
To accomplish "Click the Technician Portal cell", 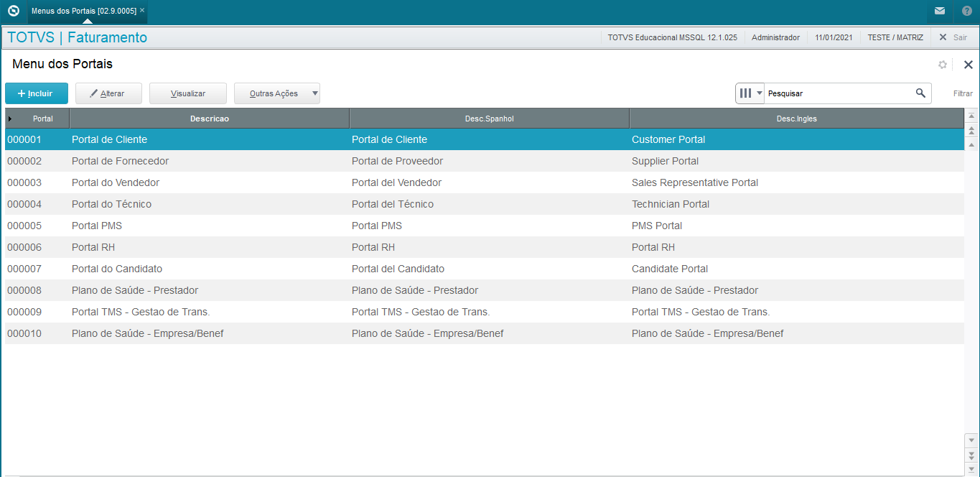I will [x=671, y=204].
